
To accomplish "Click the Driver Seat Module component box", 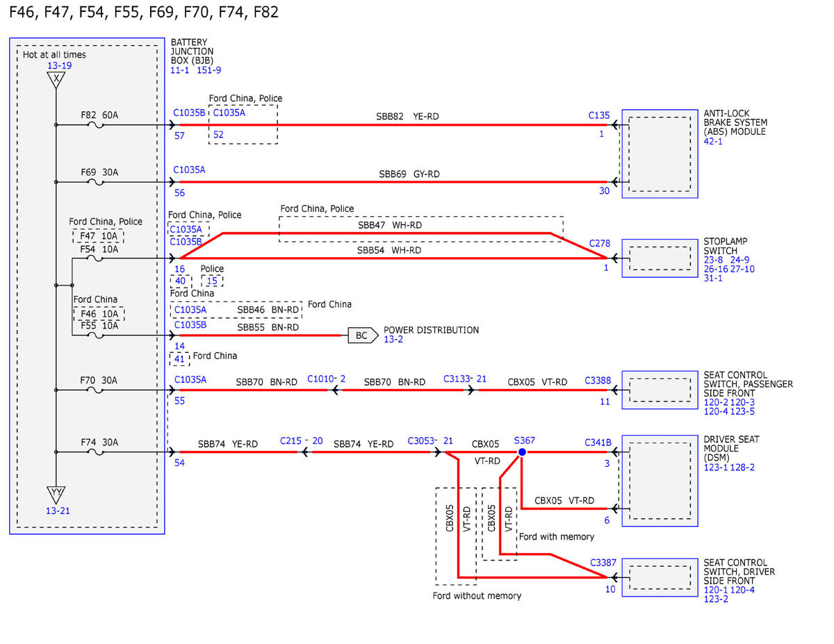I will [660, 481].
